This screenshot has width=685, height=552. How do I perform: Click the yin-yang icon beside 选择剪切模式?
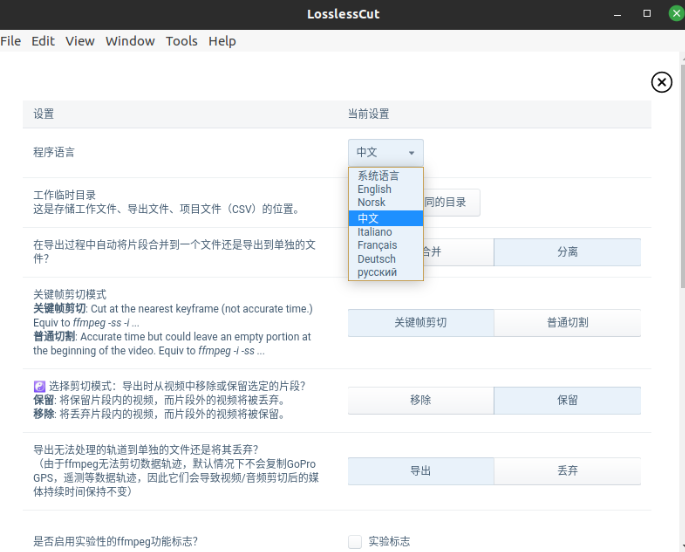39,386
